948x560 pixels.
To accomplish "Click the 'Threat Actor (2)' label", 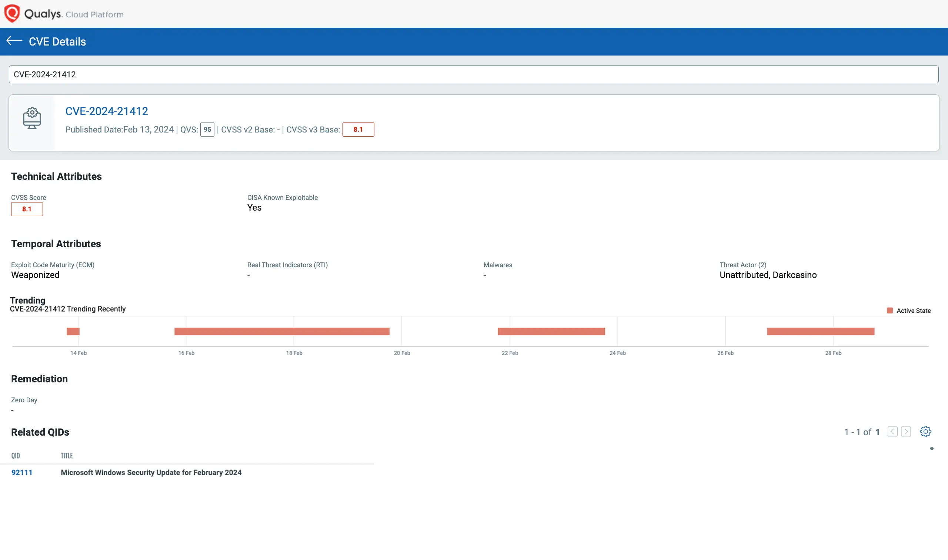I will [742, 265].
